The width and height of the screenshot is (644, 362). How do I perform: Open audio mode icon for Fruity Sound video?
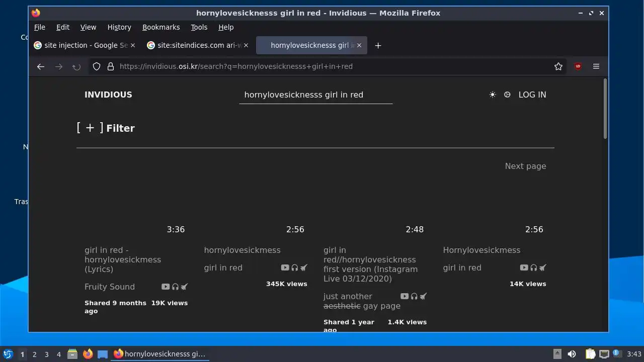[x=175, y=287]
